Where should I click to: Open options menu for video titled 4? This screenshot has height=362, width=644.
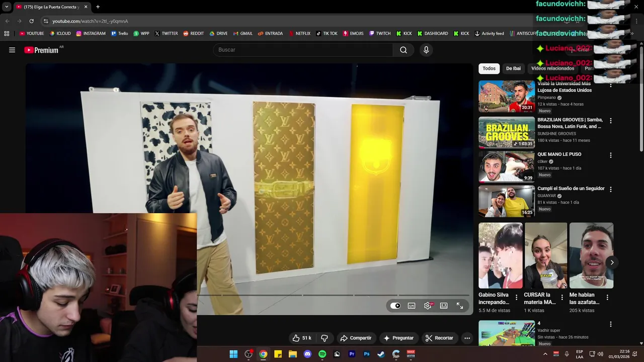(611, 324)
